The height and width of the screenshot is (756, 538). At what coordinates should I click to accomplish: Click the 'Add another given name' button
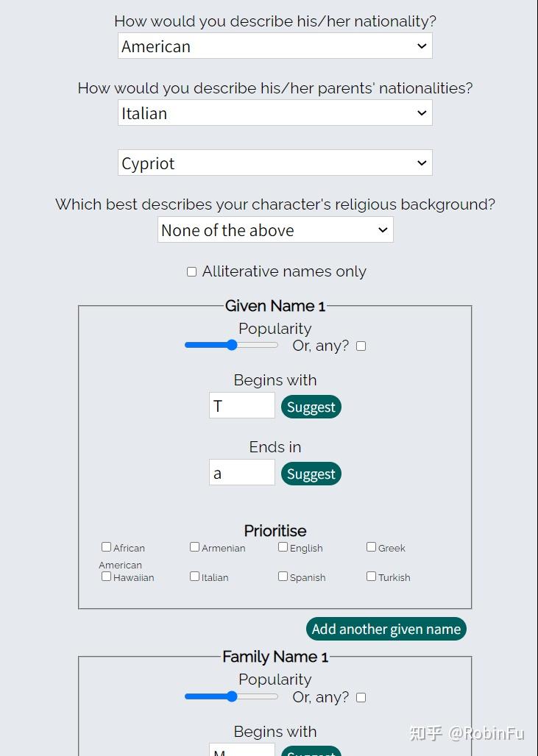tap(386, 629)
